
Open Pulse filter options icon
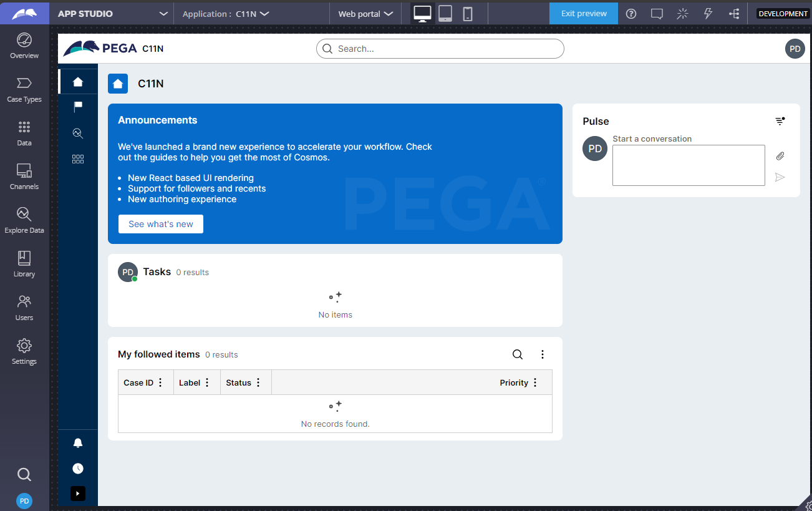(x=780, y=121)
